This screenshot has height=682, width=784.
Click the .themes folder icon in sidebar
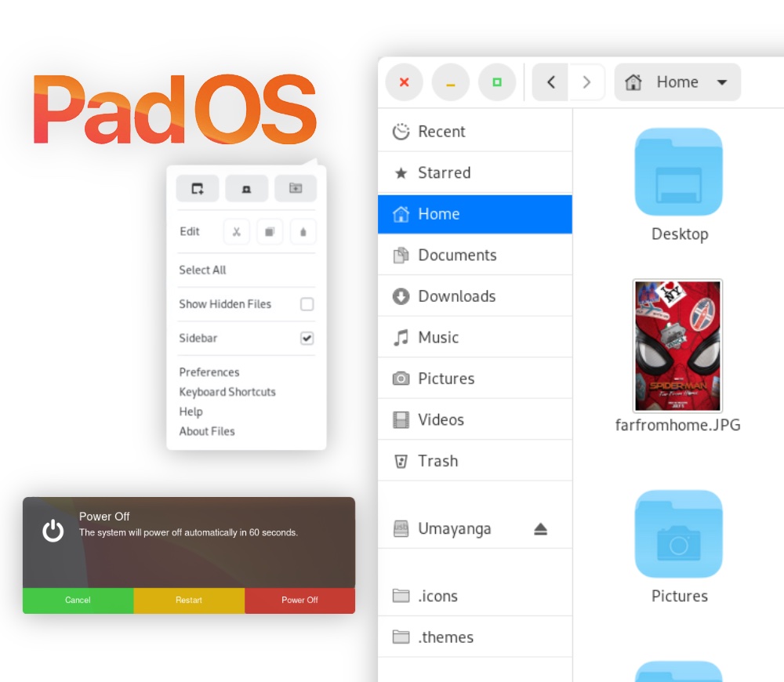click(x=401, y=637)
